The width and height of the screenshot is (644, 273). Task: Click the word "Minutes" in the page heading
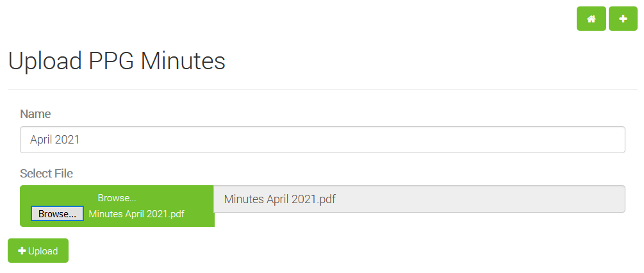click(x=183, y=61)
